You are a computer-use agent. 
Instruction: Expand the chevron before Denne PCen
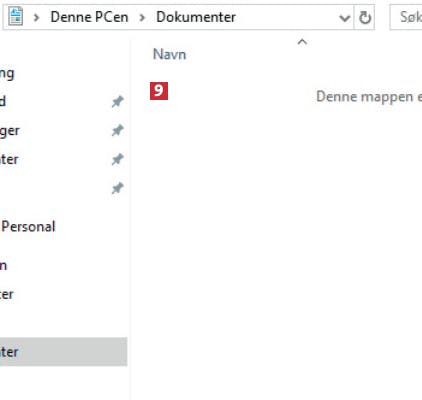(36, 17)
